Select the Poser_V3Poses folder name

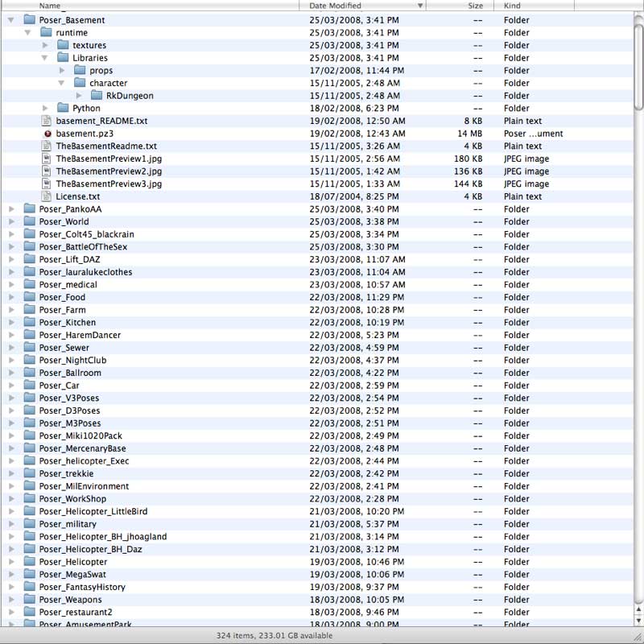(x=69, y=398)
